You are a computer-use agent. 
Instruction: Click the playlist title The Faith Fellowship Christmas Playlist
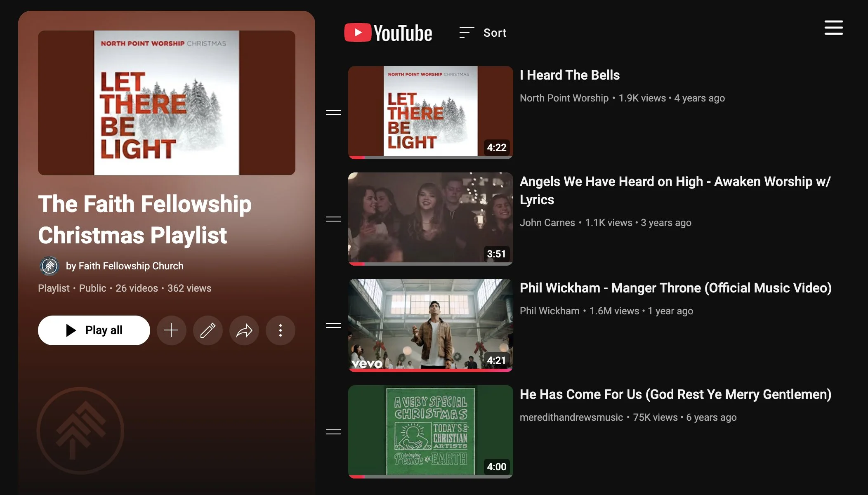click(145, 219)
